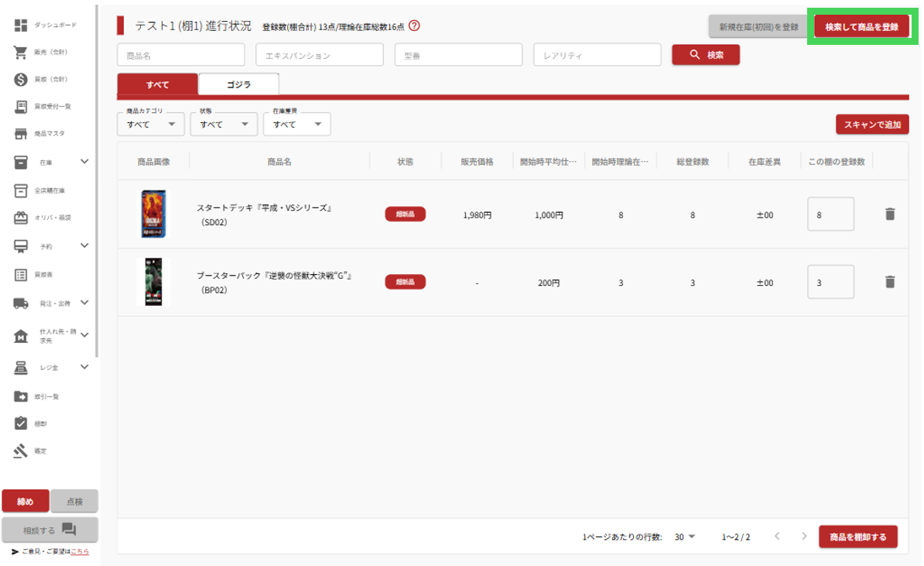
Task: Switch to the ゴジラ tab
Action: coord(238,84)
